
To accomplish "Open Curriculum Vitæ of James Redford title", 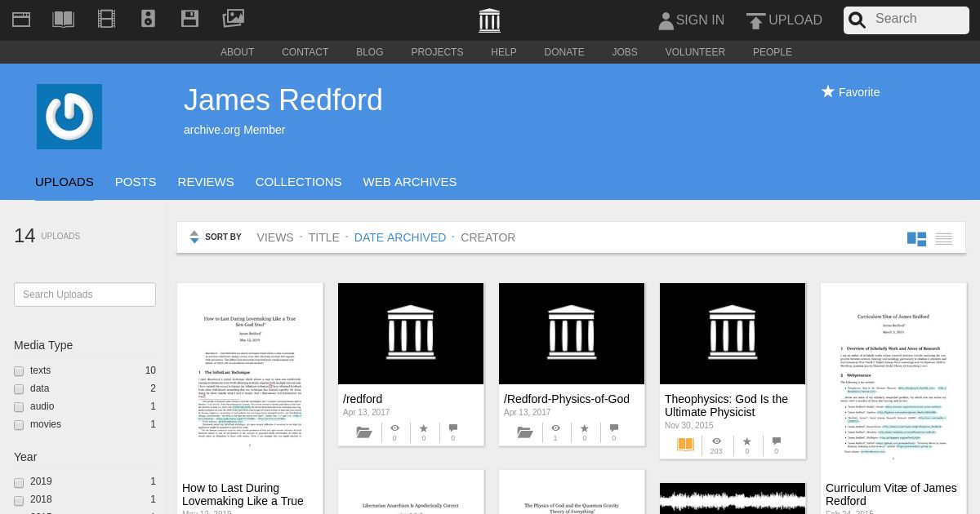I will [891, 494].
